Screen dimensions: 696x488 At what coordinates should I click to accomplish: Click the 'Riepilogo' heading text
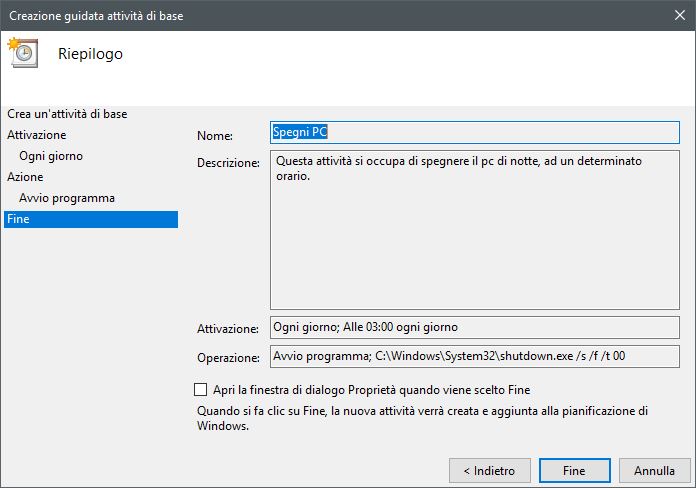(x=91, y=54)
